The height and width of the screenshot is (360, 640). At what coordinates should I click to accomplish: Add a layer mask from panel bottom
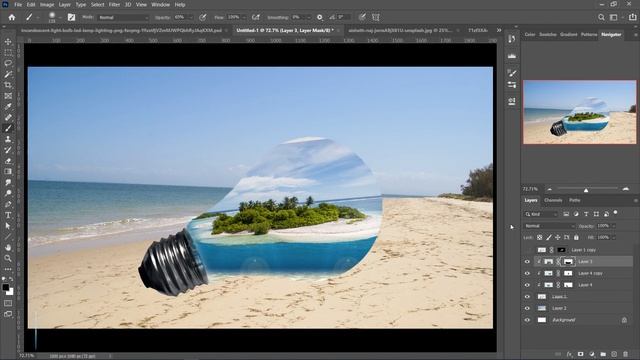point(580,354)
